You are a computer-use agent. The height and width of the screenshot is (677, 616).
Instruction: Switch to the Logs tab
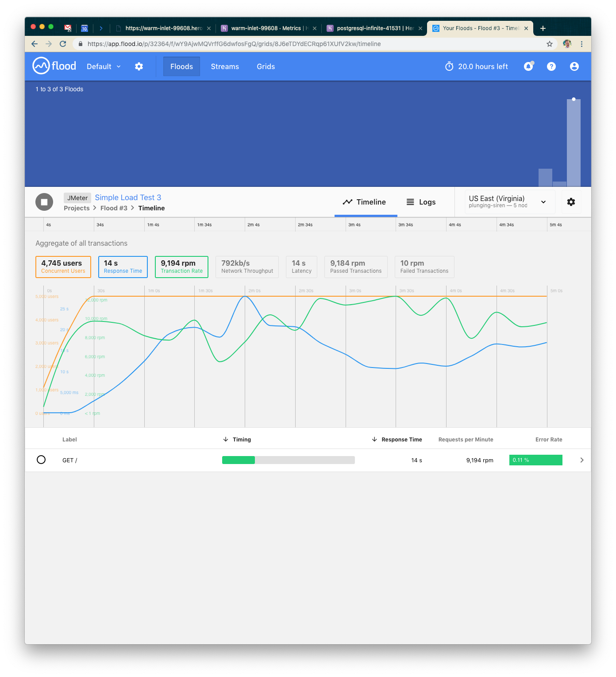point(421,202)
